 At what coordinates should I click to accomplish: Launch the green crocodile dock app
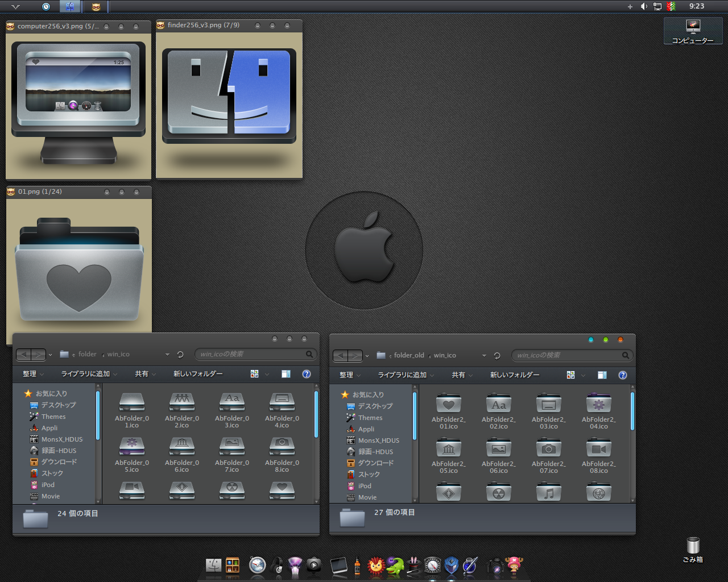coord(395,566)
